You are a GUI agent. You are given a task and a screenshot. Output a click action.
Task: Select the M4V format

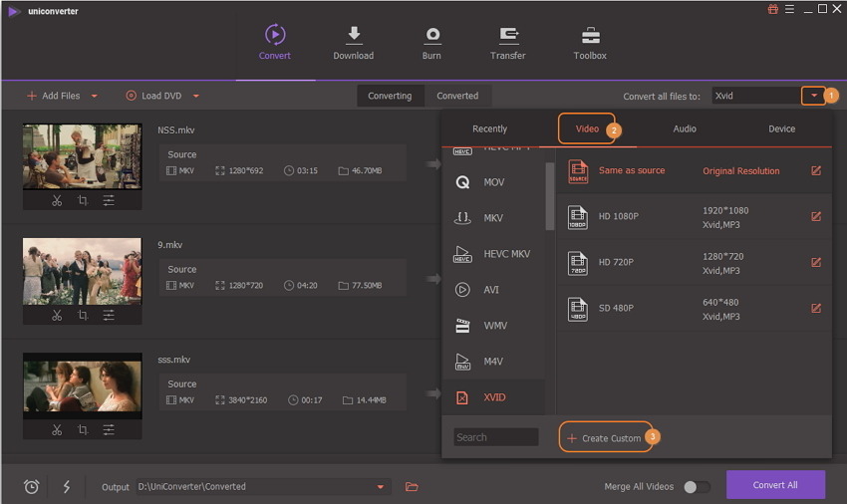pos(493,362)
